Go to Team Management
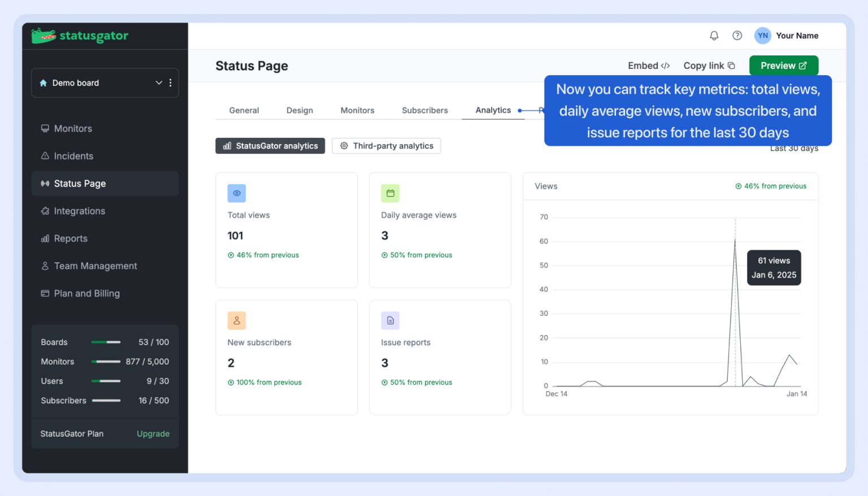 pyautogui.click(x=105, y=266)
